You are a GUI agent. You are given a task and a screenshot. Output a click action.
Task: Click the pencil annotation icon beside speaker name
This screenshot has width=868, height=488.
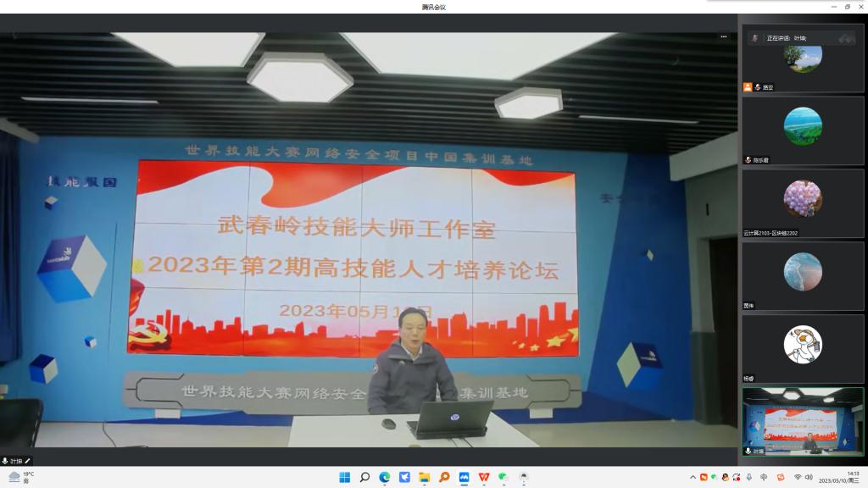pos(27,461)
